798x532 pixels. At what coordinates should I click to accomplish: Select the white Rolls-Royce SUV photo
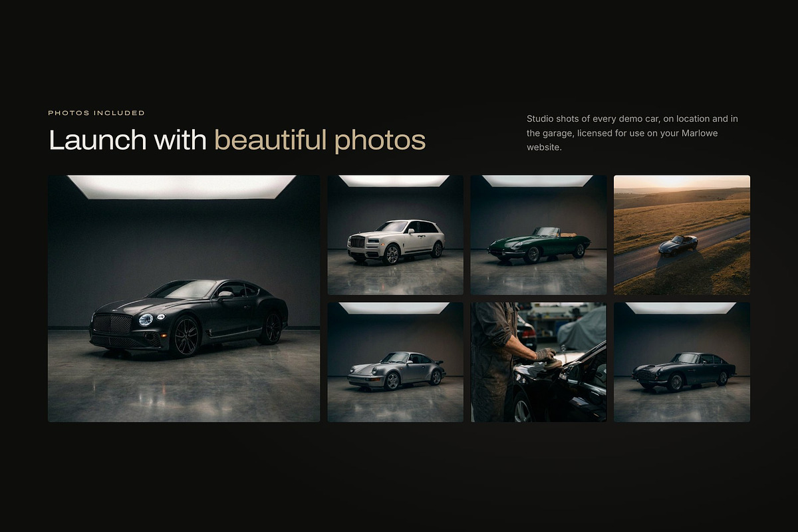tap(395, 235)
